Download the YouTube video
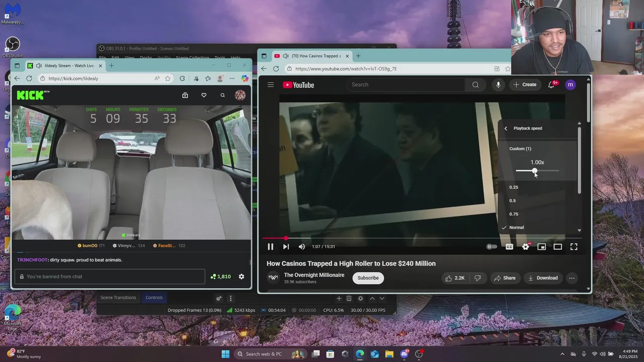This screenshot has width=644, height=362. click(542, 278)
